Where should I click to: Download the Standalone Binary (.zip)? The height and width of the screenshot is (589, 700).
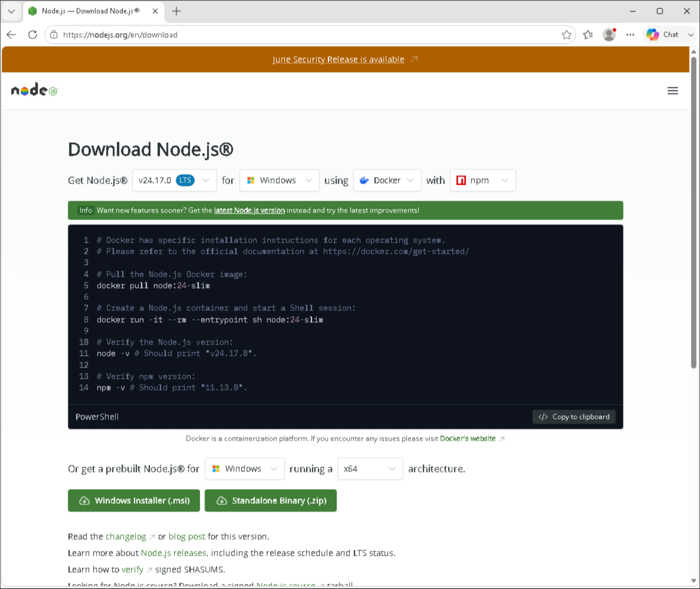point(271,501)
